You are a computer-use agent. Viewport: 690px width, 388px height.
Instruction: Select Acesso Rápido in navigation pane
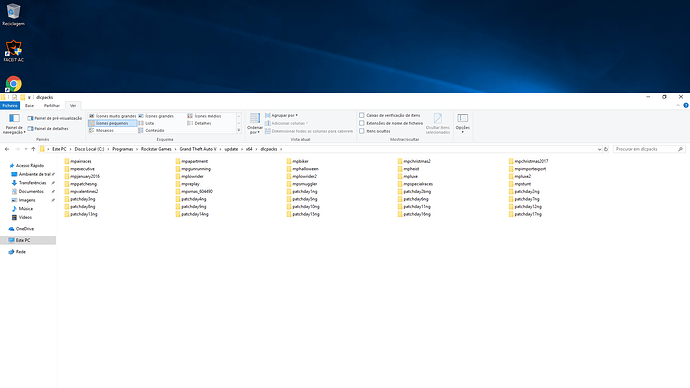pyautogui.click(x=26, y=165)
